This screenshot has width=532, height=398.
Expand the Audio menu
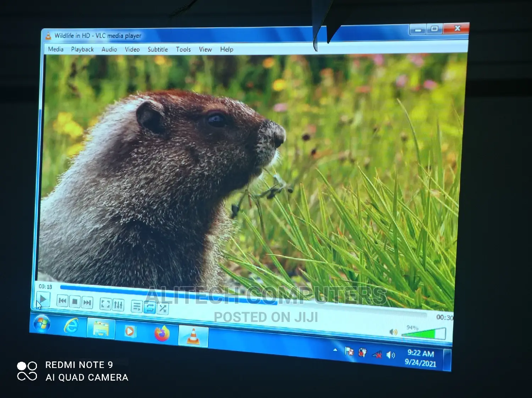pyautogui.click(x=109, y=49)
